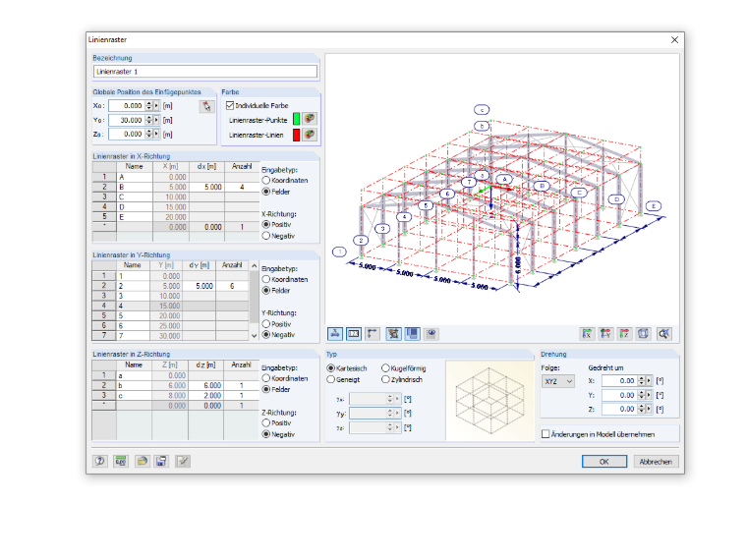Toggle show model icon in preview toolbar
The height and width of the screenshot is (560, 747).
pos(393,334)
